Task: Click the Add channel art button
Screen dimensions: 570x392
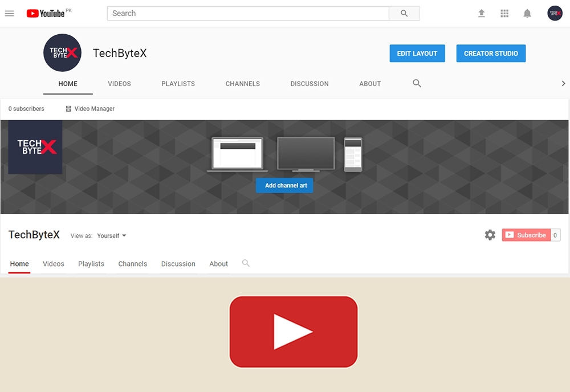Action: point(284,185)
